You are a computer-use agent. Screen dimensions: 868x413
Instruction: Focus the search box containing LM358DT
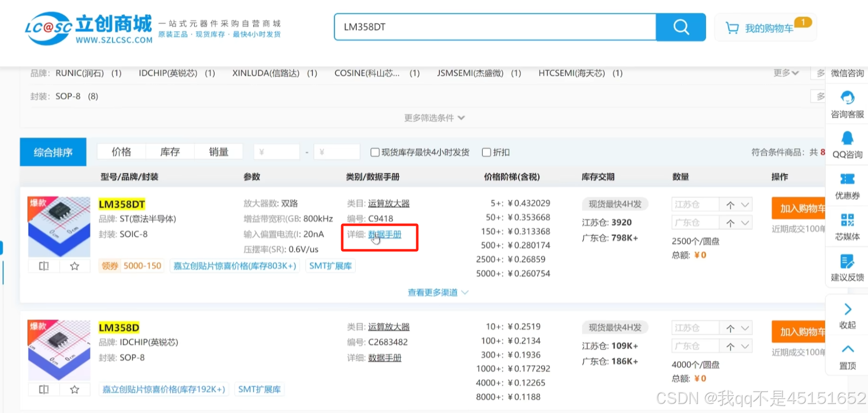495,27
